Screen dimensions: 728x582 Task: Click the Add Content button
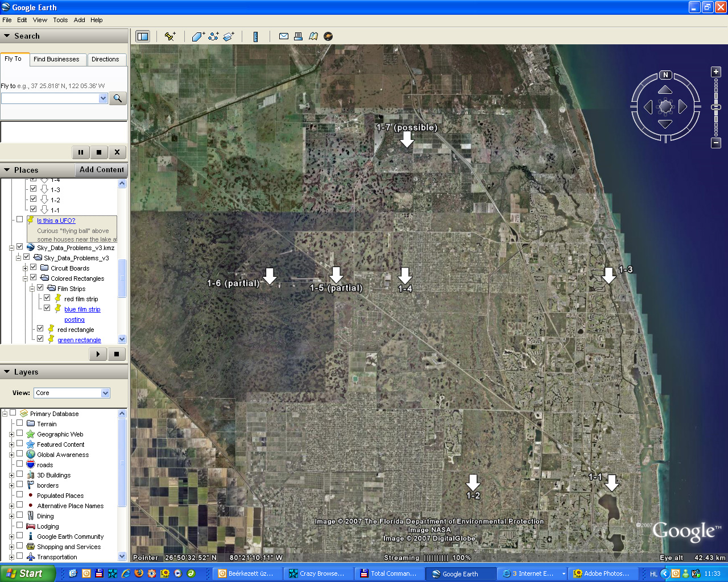pos(101,169)
